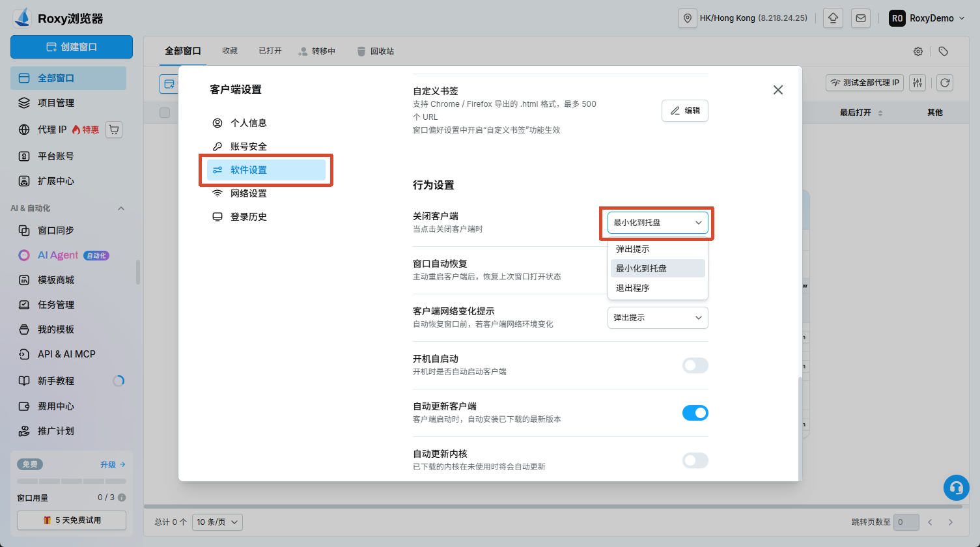Disable the 自动更新客户端 toggle
980x547 pixels.
click(x=695, y=413)
